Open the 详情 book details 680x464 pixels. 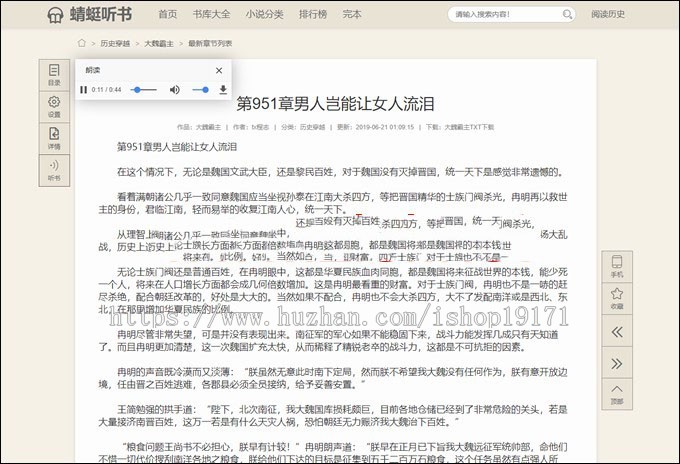click(54, 139)
